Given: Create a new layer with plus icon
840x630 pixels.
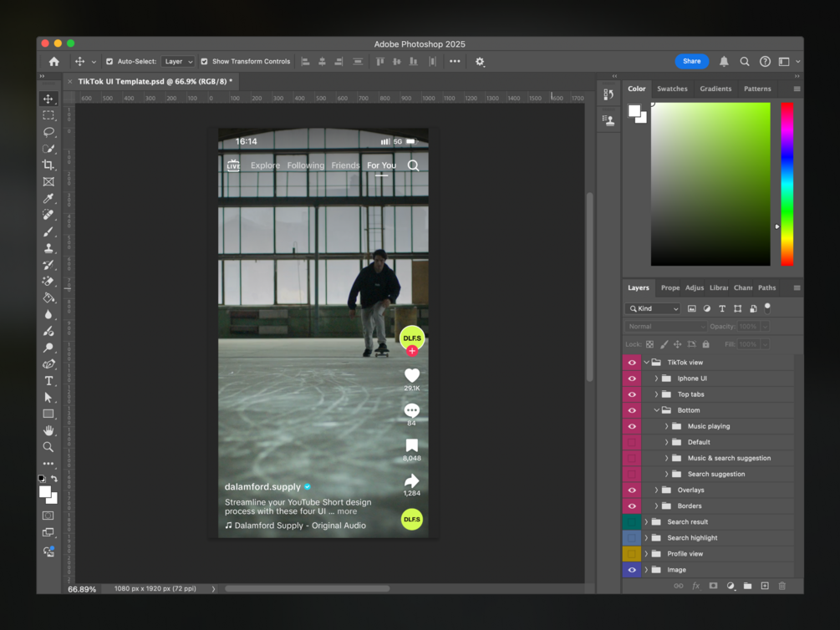Looking at the screenshot, I should (x=765, y=586).
